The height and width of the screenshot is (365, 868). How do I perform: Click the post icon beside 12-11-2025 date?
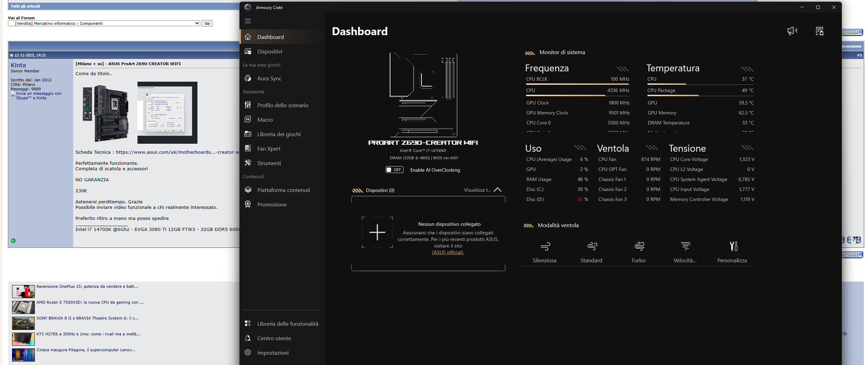pos(12,55)
